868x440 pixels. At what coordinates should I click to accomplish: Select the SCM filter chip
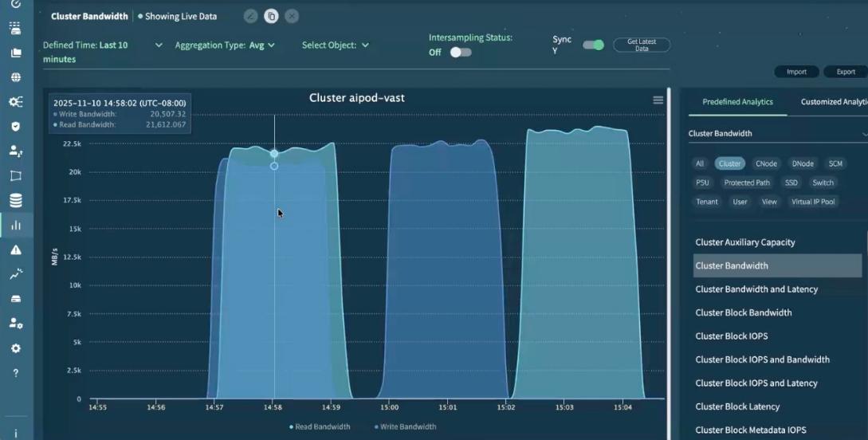[835, 163]
